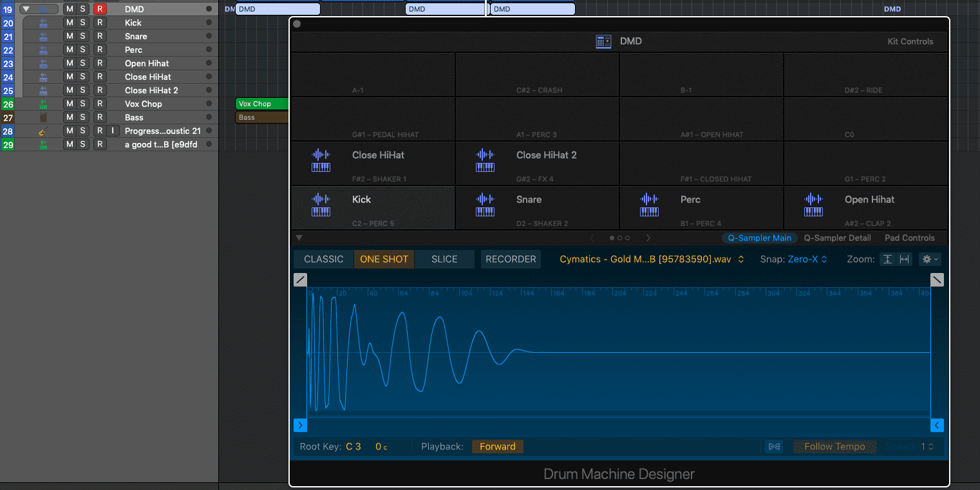
Task: Click the Close HiHat 2 track instrument icon
Action: pos(43,91)
